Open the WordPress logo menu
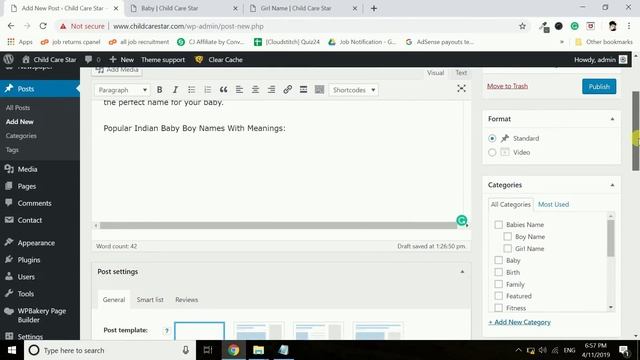Screen dimensions: 640x360 (9, 60)
